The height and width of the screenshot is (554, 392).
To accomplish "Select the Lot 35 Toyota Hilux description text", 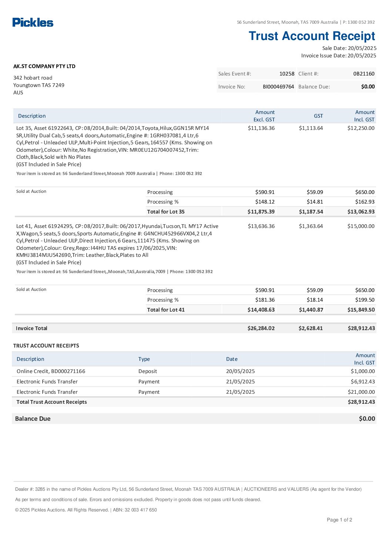I will coord(114,146).
